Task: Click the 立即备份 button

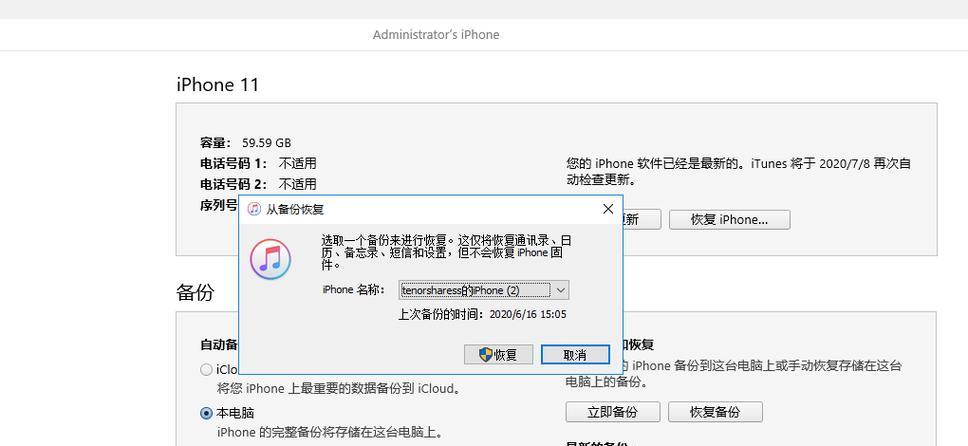Action: click(x=612, y=412)
